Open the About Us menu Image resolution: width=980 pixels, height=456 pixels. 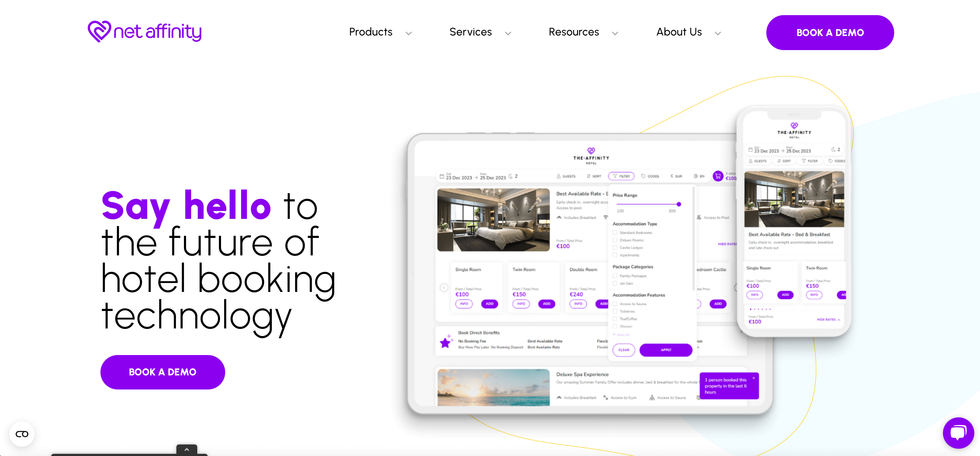pos(681,32)
